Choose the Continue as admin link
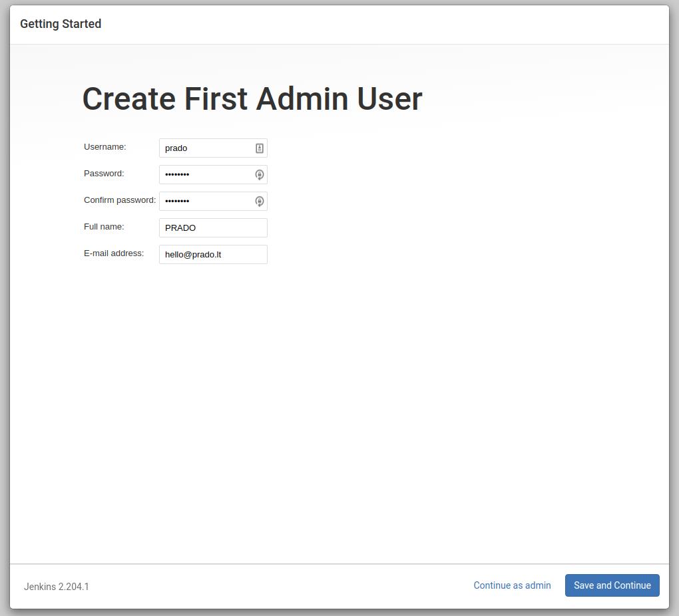This screenshot has width=679, height=616. click(512, 585)
